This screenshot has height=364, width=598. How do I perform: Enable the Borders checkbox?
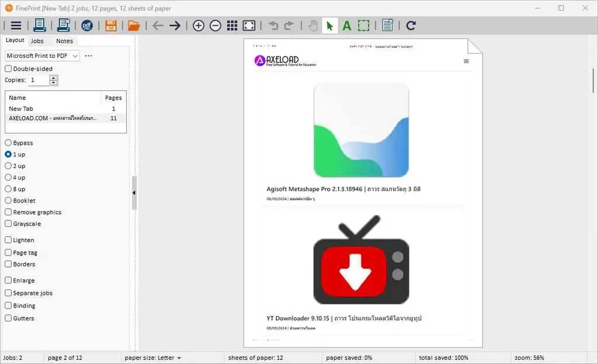[8, 264]
